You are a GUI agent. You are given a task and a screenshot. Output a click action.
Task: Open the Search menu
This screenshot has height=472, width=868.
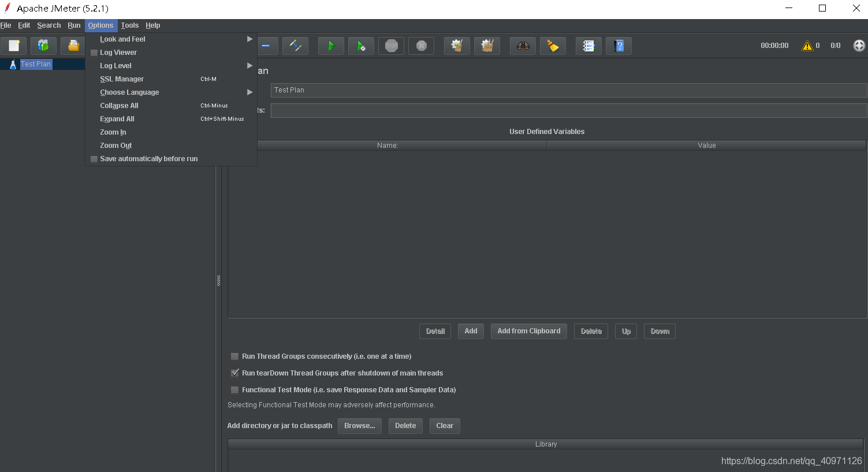[49, 25]
